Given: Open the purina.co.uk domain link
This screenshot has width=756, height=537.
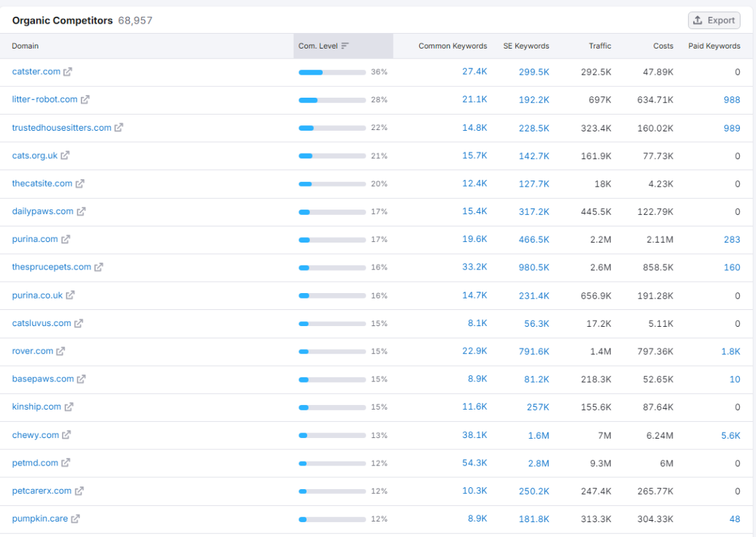Looking at the screenshot, I should 37,296.
